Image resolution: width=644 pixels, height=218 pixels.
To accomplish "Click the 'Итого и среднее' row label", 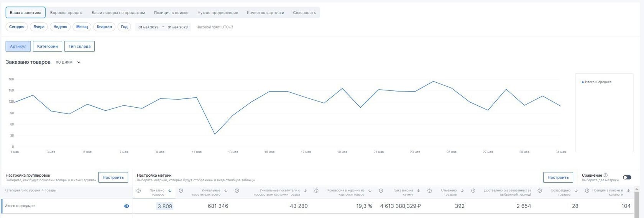I will tap(20, 206).
